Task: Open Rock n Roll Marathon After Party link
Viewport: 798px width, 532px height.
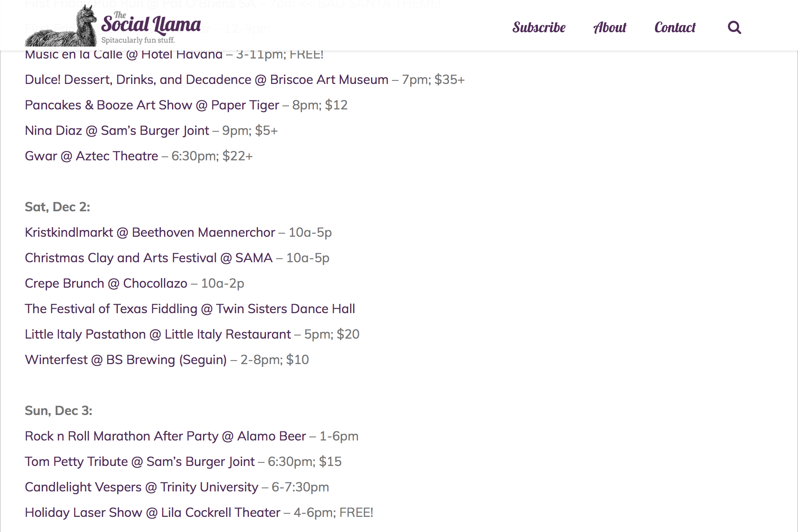Action: point(165,436)
